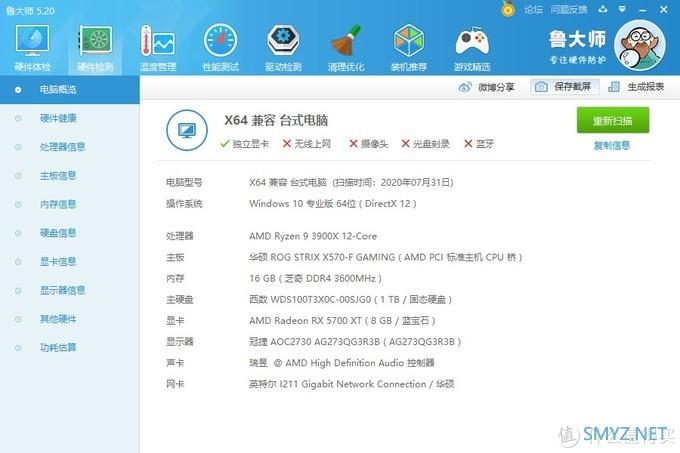Click AMD Ryzen 9 3900X 12-Core text
This screenshot has width=680, height=453.
[x=313, y=236]
